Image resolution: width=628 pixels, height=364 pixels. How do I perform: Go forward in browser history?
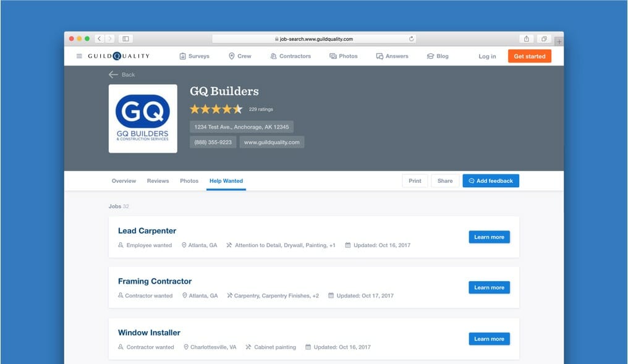click(x=109, y=39)
